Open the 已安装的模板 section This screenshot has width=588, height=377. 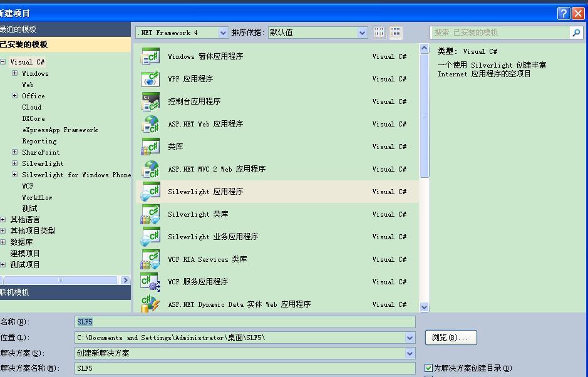point(65,44)
